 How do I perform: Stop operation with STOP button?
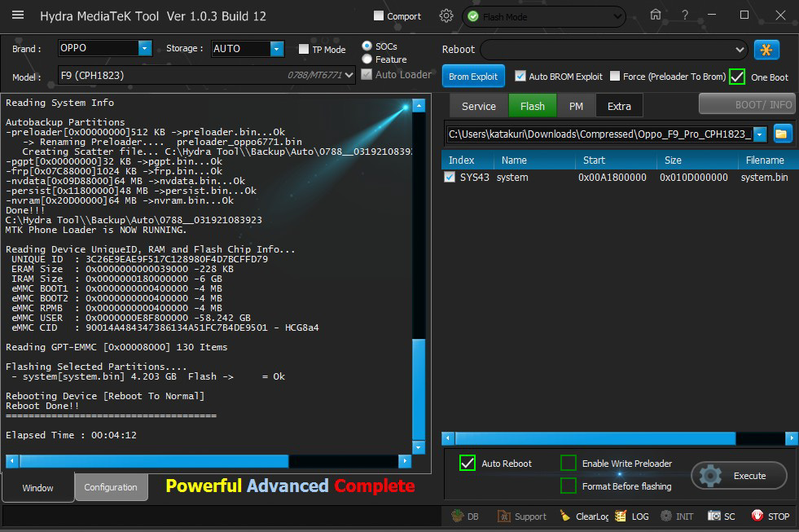tap(770, 517)
